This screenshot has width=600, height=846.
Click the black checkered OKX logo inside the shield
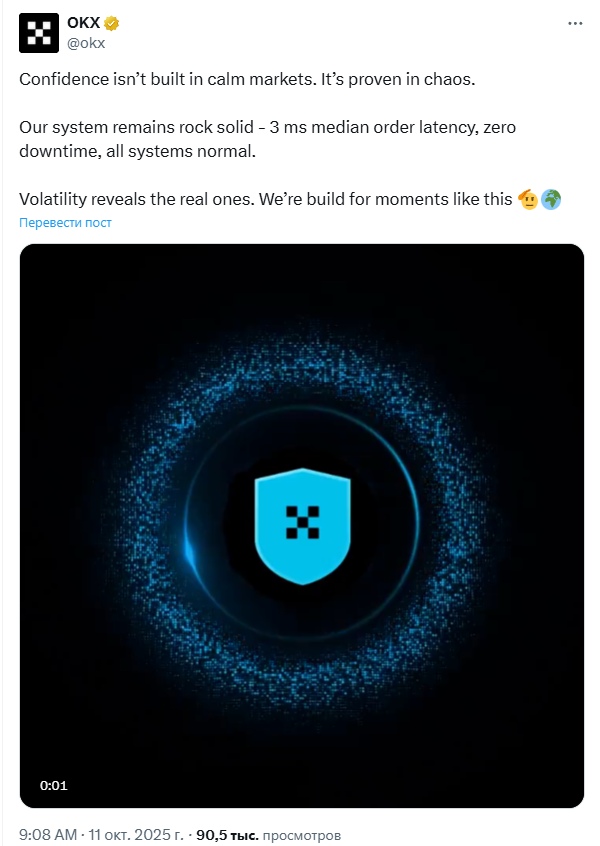tap(301, 520)
